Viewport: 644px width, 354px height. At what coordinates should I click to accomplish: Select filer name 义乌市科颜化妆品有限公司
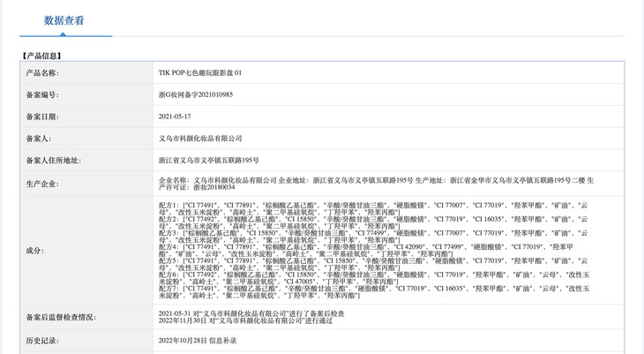pos(200,139)
